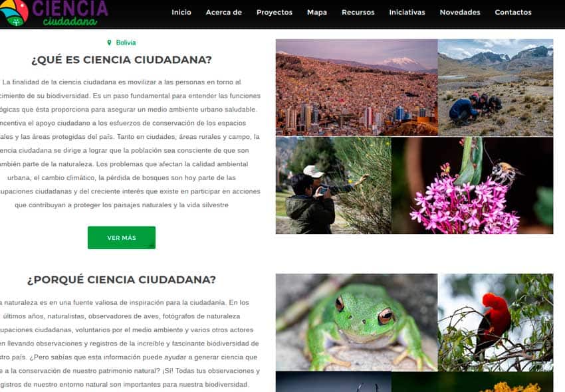Image resolution: width=565 pixels, height=392 pixels.
Task: View the red bird on branch photo
Action: pos(495,322)
